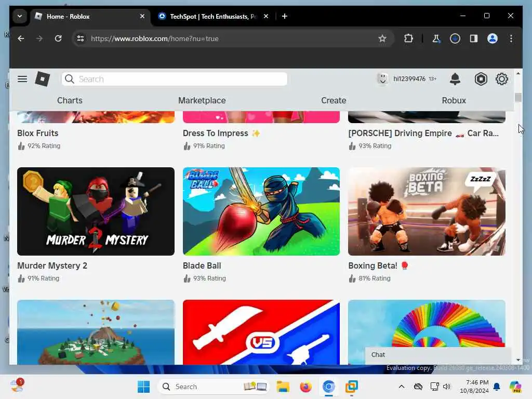532x399 pixels.
Task: Open the Robux hexagon balance icon
Action: pyautogui.click(x=481, y=79)
